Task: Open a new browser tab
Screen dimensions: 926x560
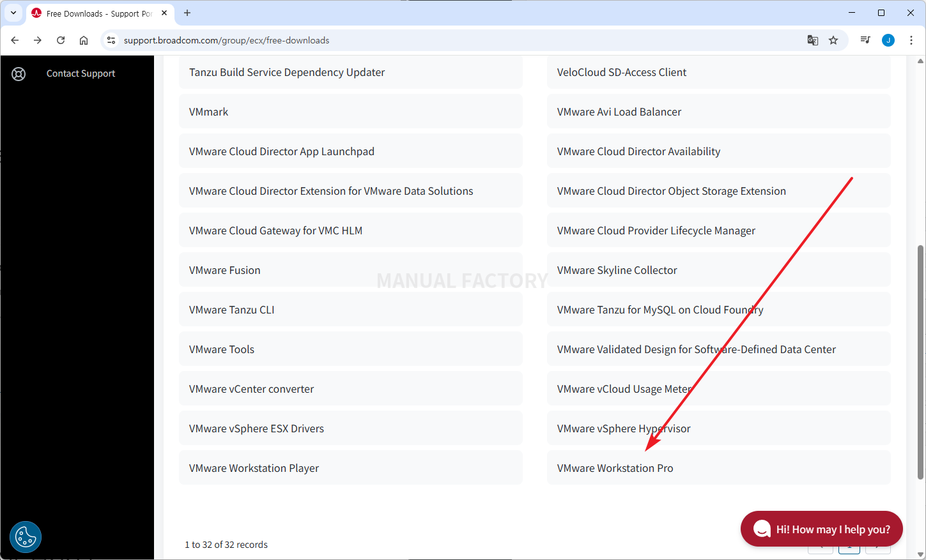Action: click(x=187, y=13)
